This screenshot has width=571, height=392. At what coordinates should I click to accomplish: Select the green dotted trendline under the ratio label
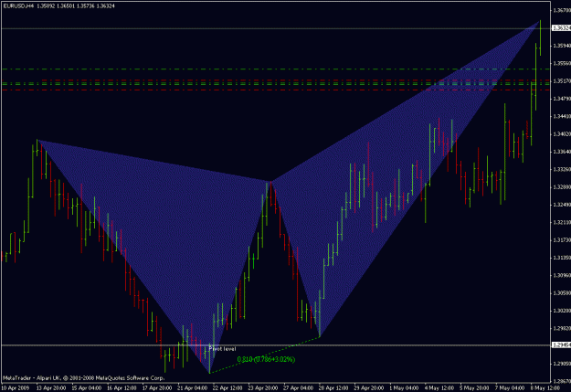click(x=265, y=355)
